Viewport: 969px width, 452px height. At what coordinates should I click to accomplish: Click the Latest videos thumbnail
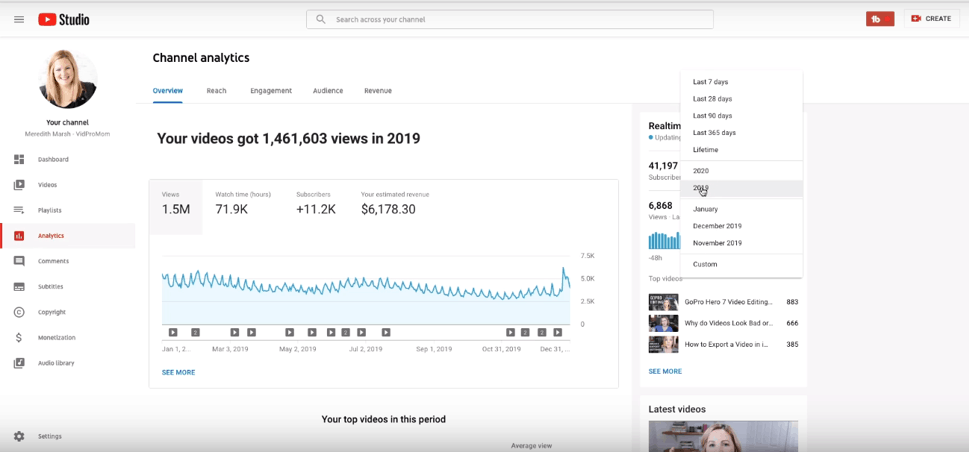[x=723, y=437]
